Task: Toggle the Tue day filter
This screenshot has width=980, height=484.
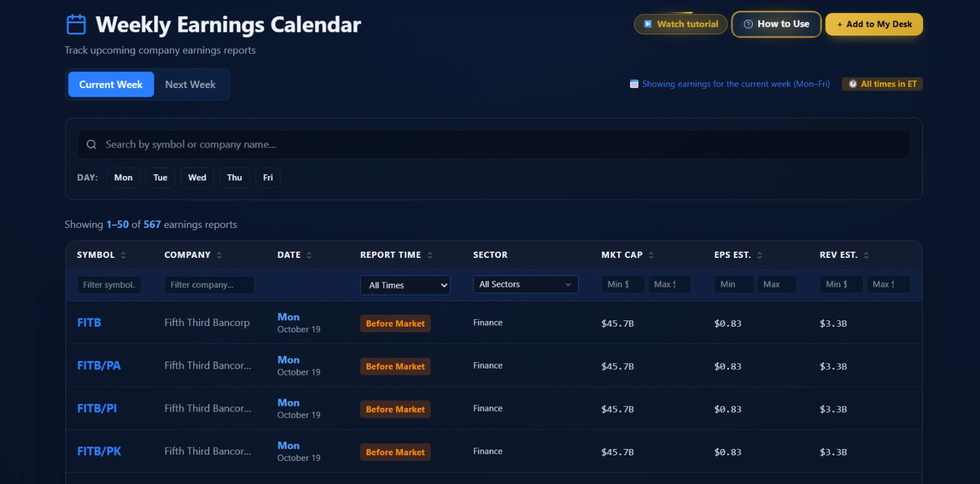Action: click(x=160, y=177)
